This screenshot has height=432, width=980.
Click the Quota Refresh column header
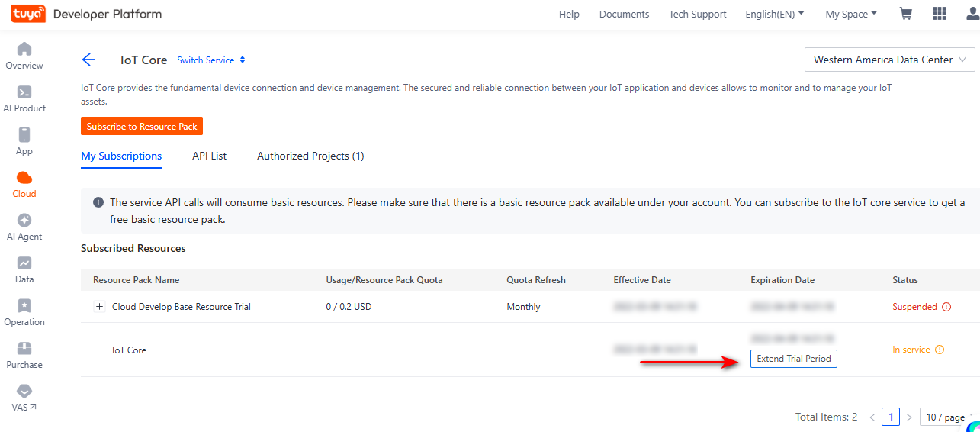(536, 280)
